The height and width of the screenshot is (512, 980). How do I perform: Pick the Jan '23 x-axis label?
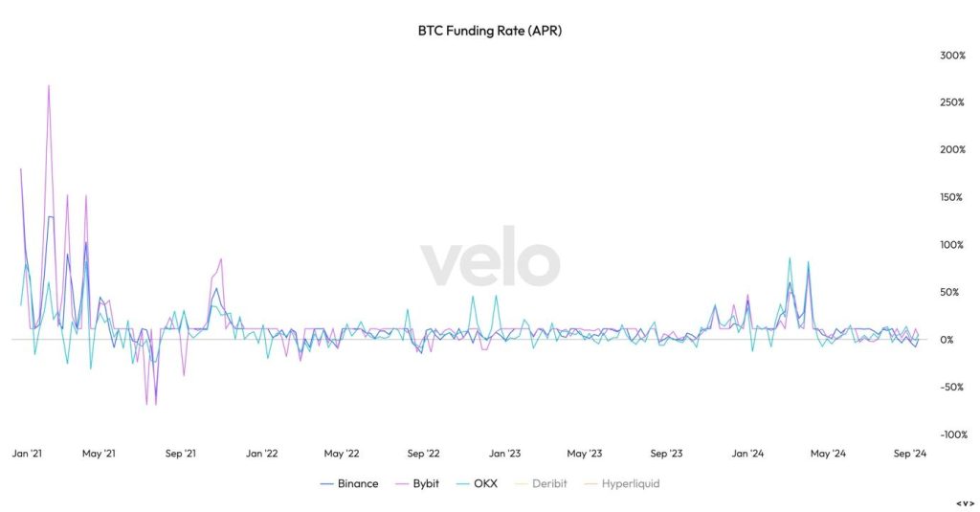tap(504, 454)
